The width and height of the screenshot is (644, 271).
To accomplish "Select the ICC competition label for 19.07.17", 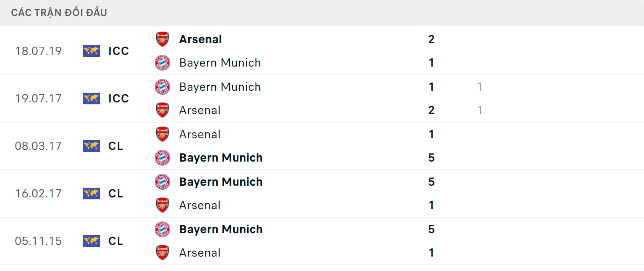I will tap(119, 99).
